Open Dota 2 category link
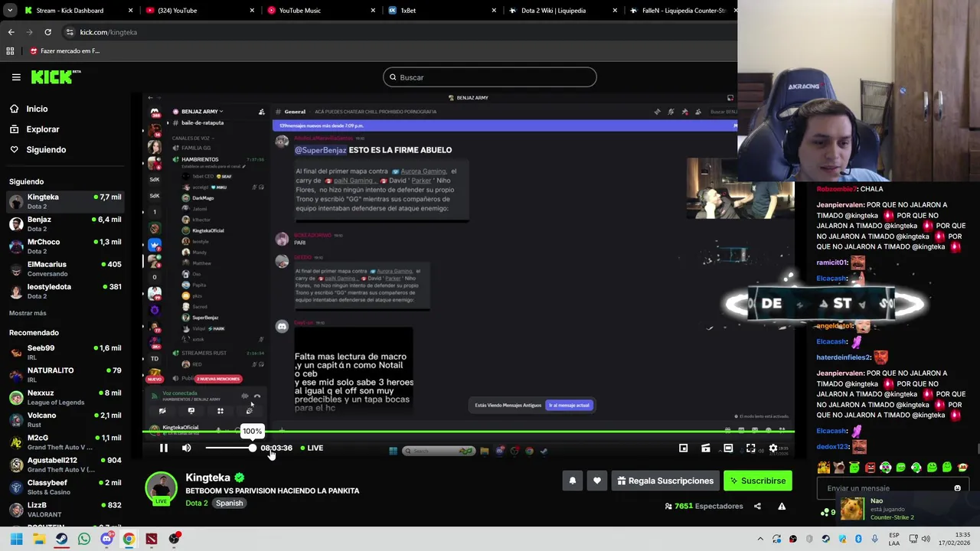The width and height of the screenshot is (980, 551). pyautogui.click(x=196, y=503)
